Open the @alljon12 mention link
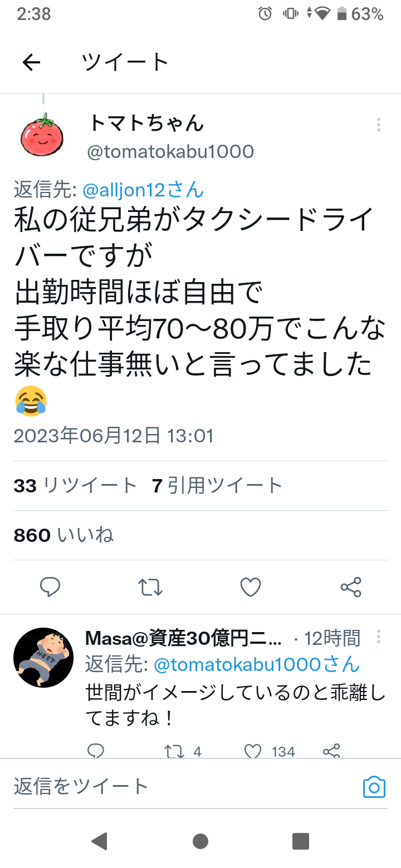Viewport: 401px width, 868px height. click(x=143, y=190)
